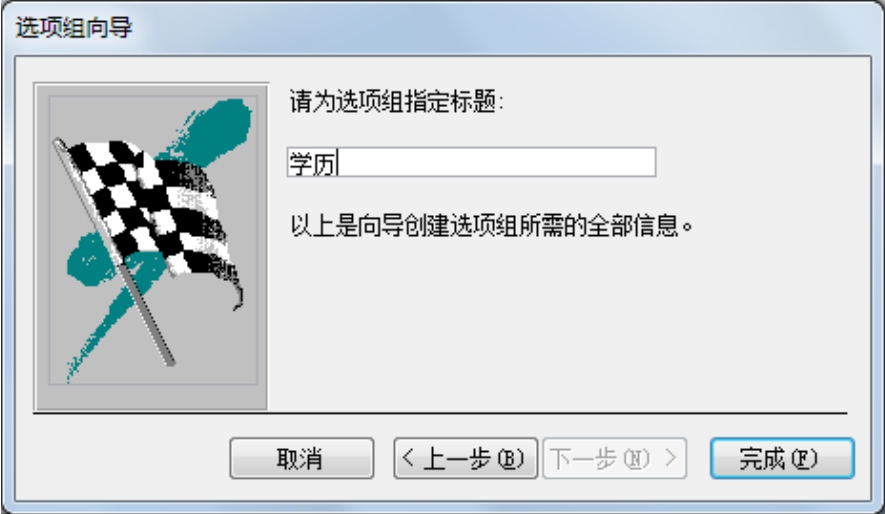Screen dimensions: 885x514
Task: Click the horizontal separator line above buttons
Action: click(440, 413)
